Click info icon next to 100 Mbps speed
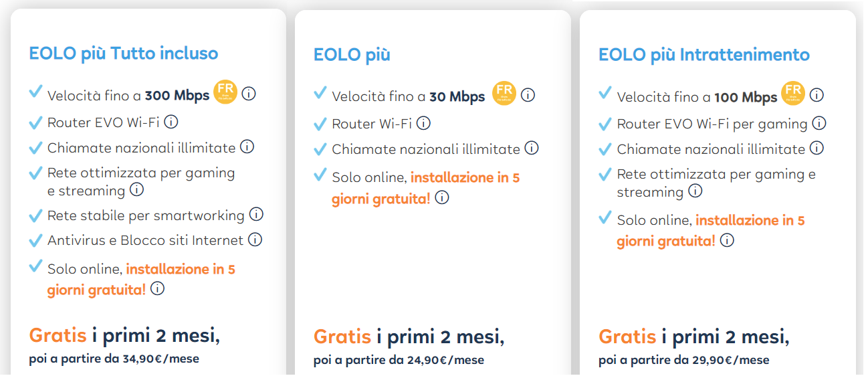This screenshot has height=376, width=868. pos(817,95)
